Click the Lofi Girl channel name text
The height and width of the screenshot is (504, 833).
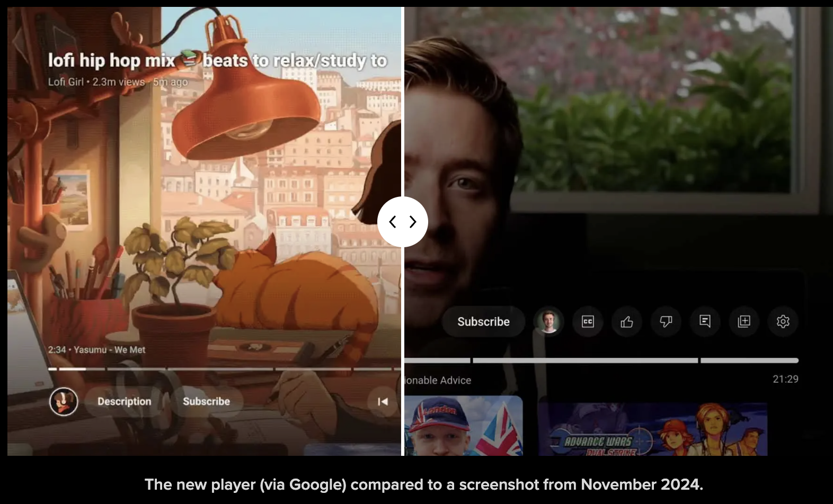click(x=66, y=82)
